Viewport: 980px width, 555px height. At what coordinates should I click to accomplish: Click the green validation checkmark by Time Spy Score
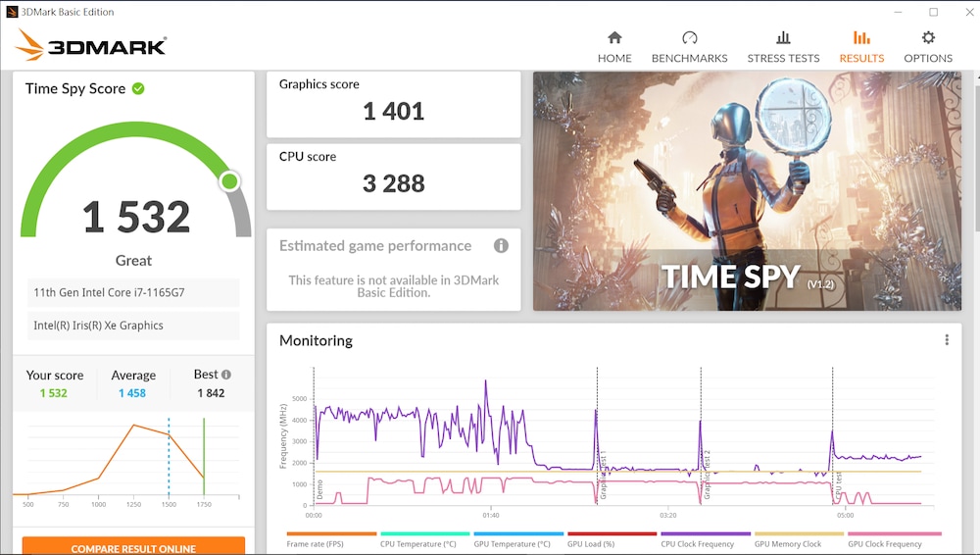138,88
